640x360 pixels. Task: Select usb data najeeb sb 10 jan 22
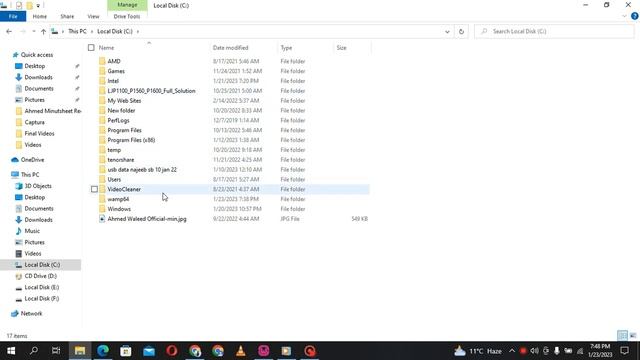[x=142, y=169]
